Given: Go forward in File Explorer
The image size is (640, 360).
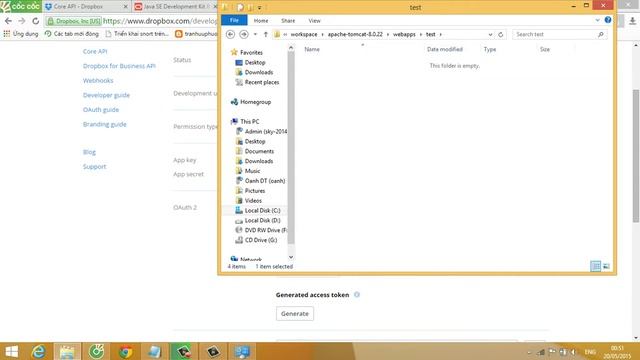Looking at the screenshot, I should point(244,35).
